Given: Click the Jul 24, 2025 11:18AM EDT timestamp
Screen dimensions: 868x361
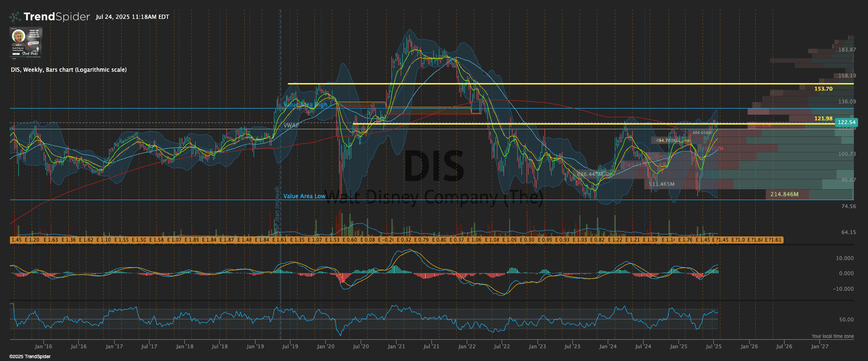Looking at the screenshot, I should tap(132, 17).
